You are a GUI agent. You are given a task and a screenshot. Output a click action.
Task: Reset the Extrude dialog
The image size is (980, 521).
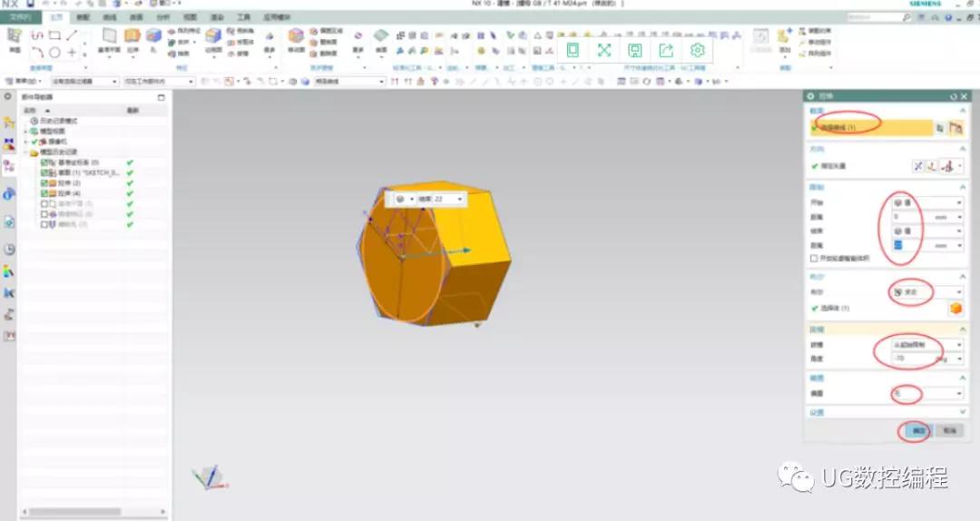(953, 96)
